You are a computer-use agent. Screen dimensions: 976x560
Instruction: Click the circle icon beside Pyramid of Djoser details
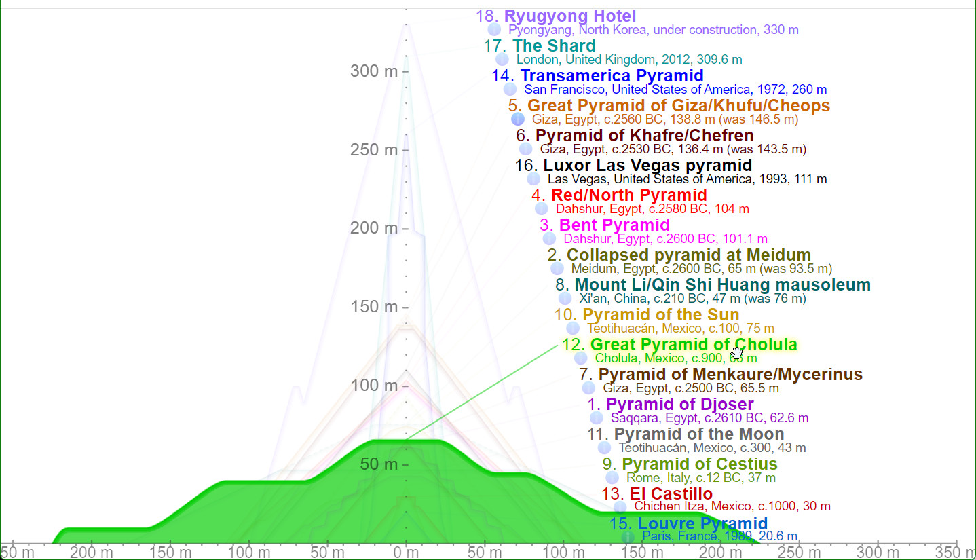[596, 418]
